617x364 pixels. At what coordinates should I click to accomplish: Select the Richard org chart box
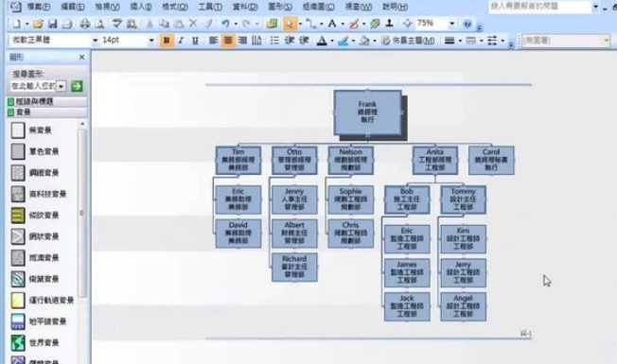pos(294,268)
